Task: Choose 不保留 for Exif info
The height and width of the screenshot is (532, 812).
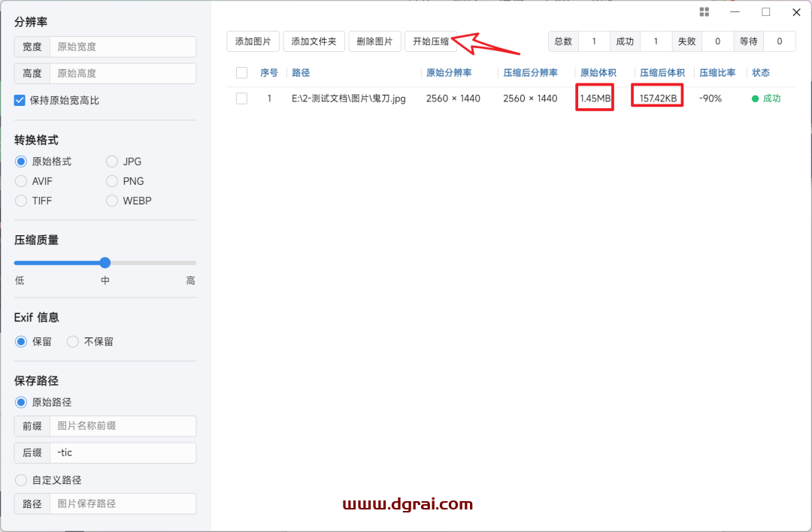Action: pyautogui.click(x=73, y=341)
